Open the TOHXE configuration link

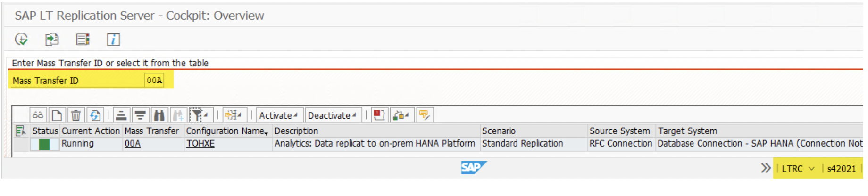pyautogui.click(x=200, y=143)
